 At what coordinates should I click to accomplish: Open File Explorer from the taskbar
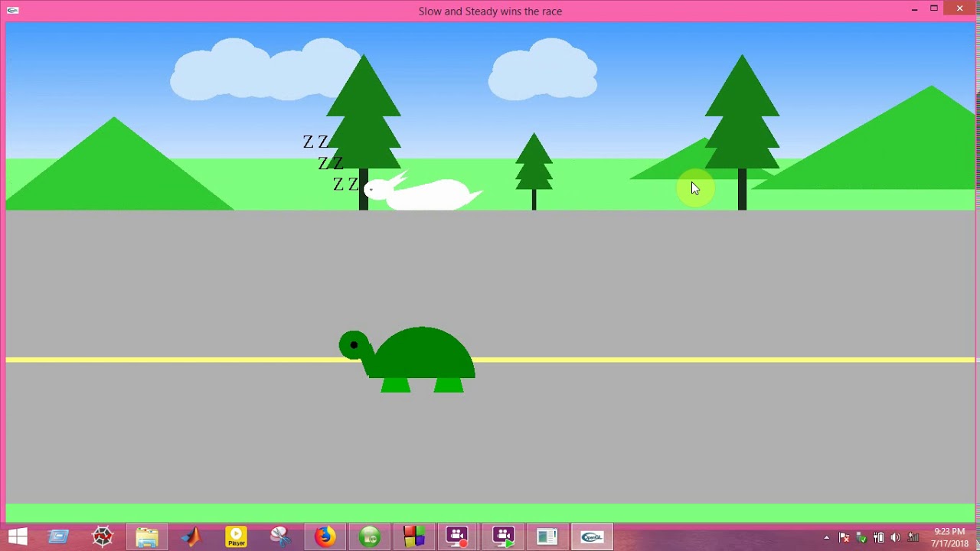(147, 537)
